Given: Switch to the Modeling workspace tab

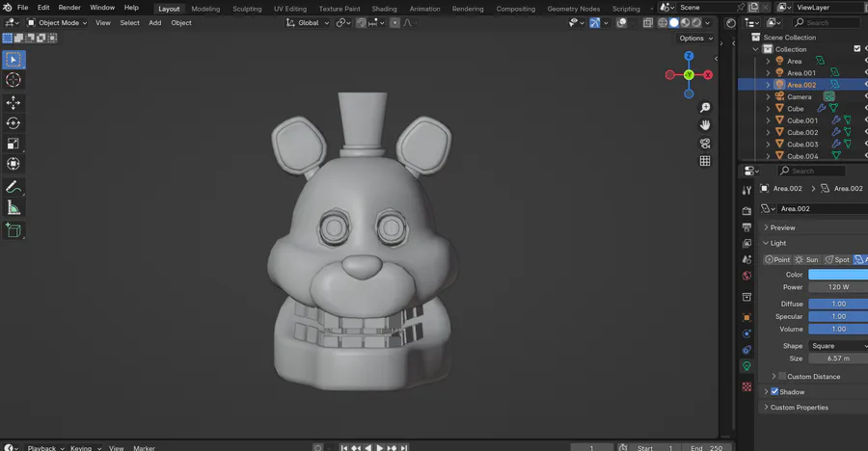Looking at the screenshot, I should coord(205,9).
